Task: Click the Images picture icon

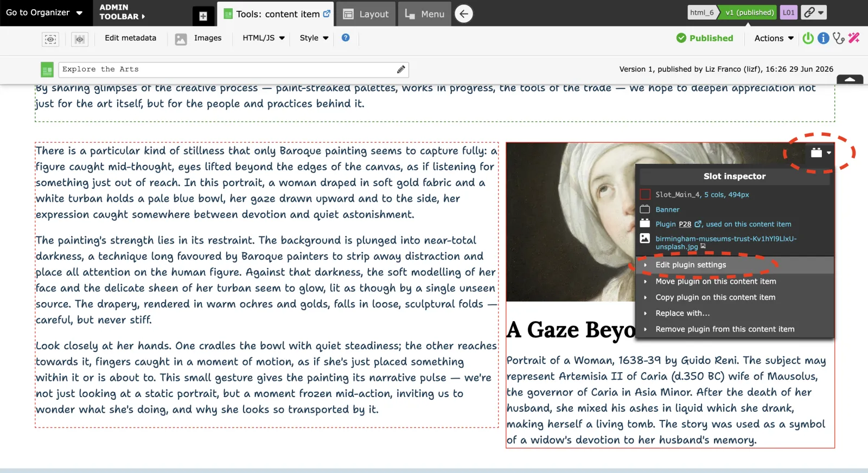Action: (x=181, y=39)
